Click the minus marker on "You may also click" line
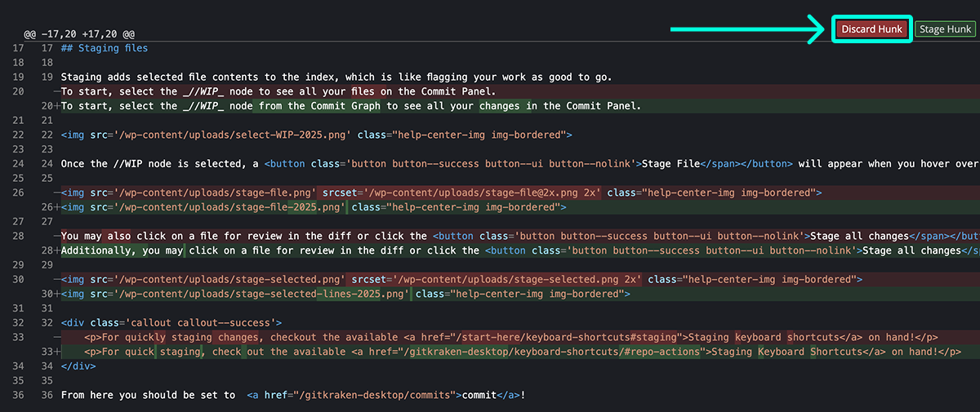Screen dimensions: 980x412 (56, 237)
